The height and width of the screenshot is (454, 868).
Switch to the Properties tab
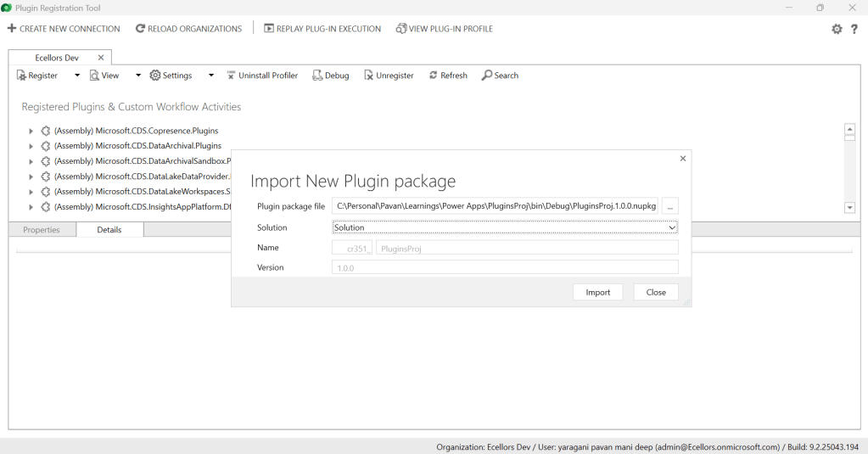click(42, 230)
